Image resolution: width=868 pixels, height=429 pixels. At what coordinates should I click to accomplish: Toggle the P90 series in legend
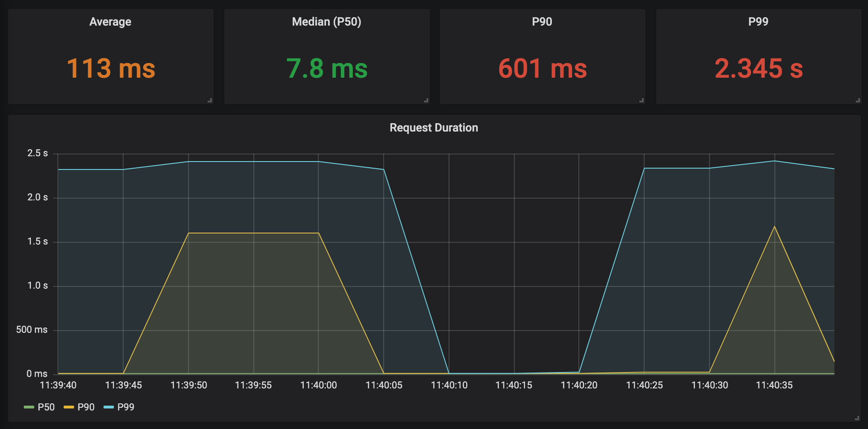tap(86, 407)
